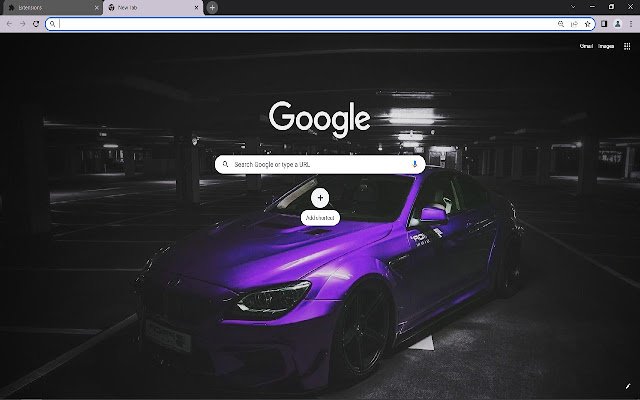Open a new tab with the plus button
The height and width of the screenshot is (400, 640).
[212, 7]
